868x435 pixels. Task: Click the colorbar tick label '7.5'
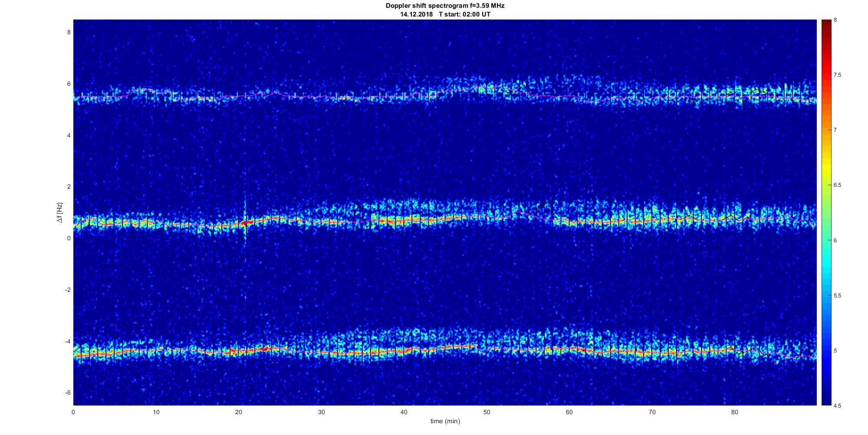[838, 75]
